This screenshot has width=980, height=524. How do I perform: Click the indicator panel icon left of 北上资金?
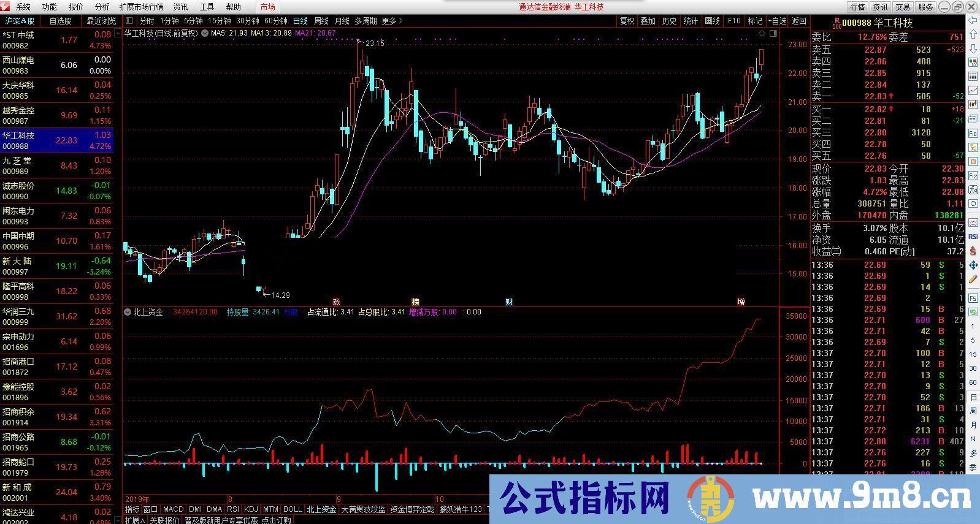tap(128, 312)
